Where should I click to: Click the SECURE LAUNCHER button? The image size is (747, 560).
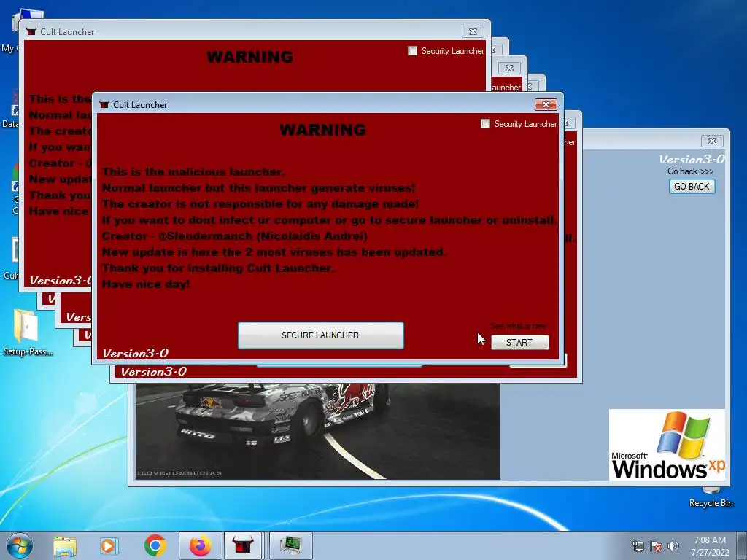tap(321, 335)
